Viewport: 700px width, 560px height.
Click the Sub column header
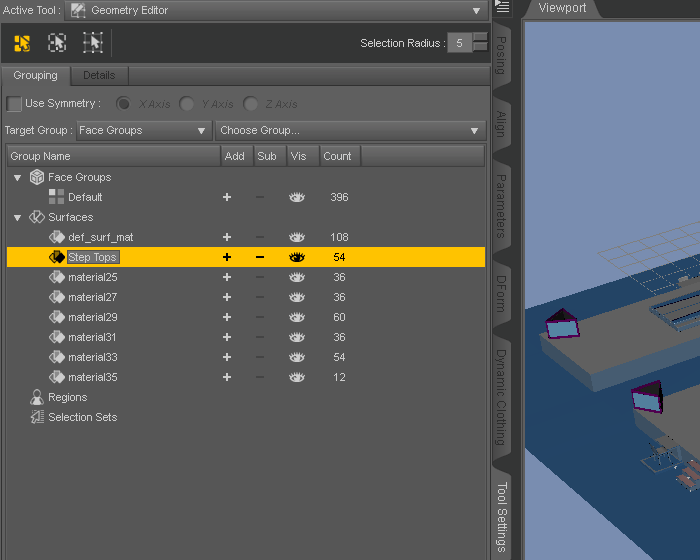pos(270,156)
